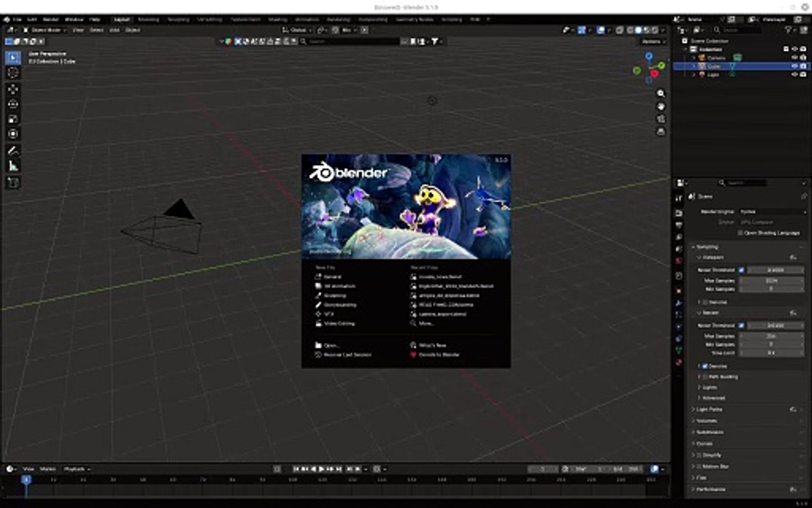Toggle Render Noise Threshold checkbox

click(742, 325)
